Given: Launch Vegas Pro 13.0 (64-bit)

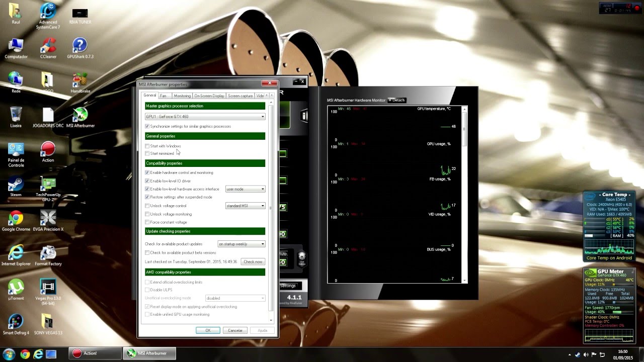Looking at the screenshot, I should click(48, 292).
